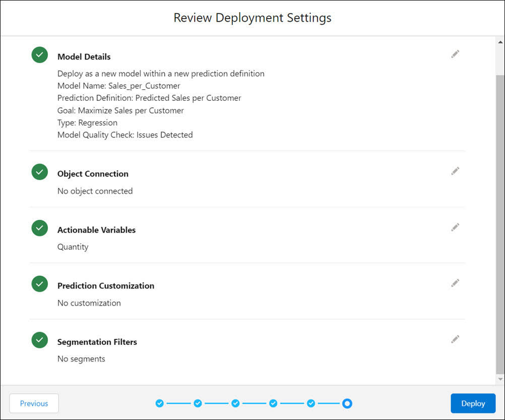505x420 pixels.
Task: Click green checkmark beside Model Details
Action: coord(40,55)
